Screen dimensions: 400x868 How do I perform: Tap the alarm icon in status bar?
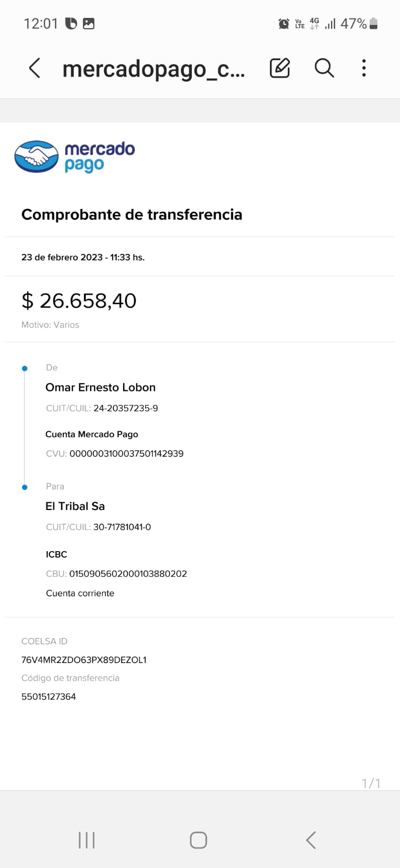283,24
